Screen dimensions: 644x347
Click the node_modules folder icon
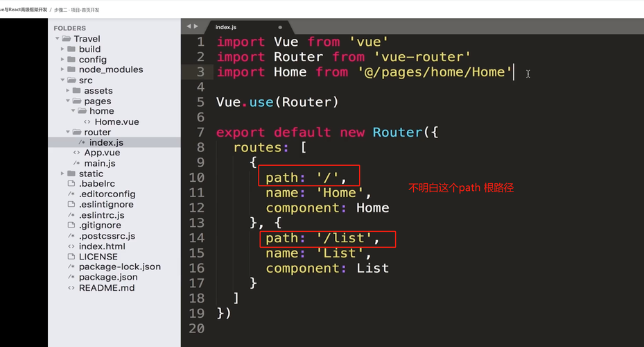(x=71, y=69)
